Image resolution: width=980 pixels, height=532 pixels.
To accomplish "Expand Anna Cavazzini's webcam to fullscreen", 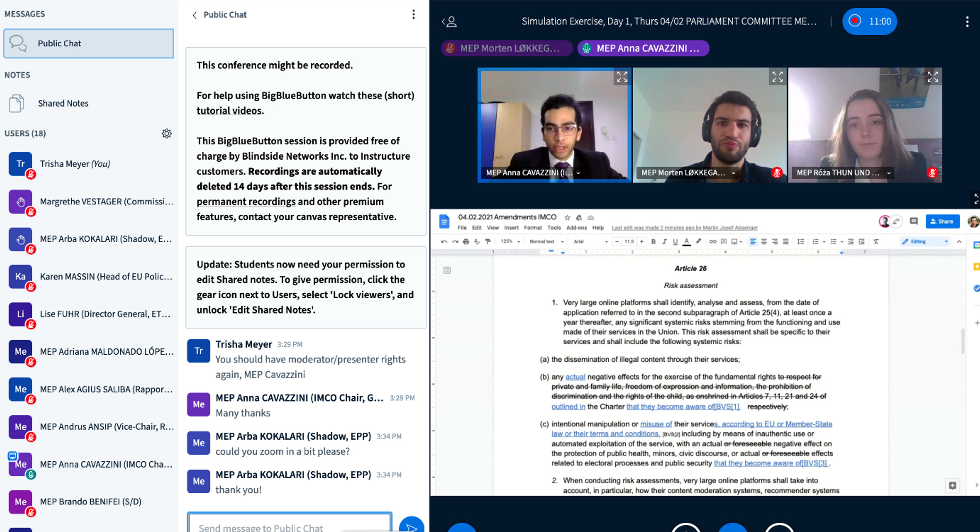I will [622, 77].
